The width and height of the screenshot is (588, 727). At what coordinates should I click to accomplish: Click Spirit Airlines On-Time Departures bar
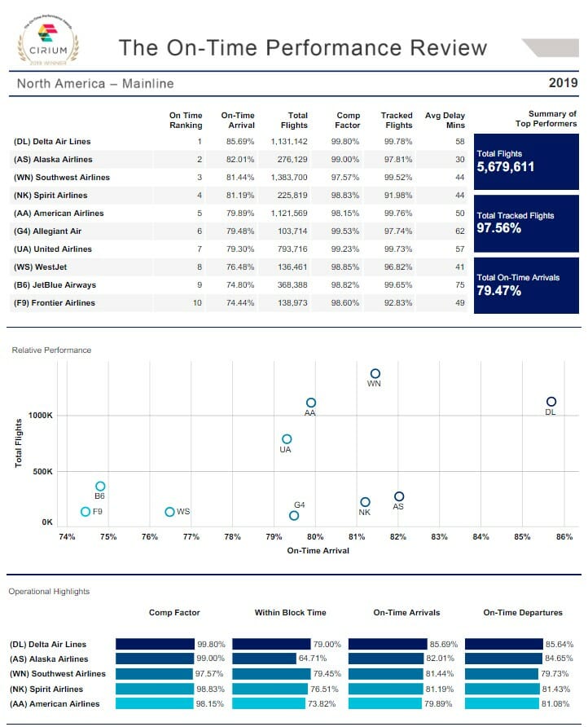click(502, 689)
